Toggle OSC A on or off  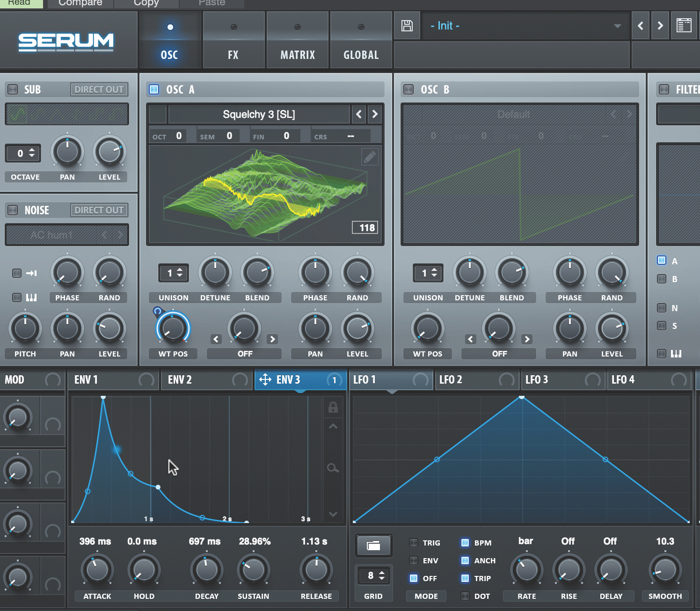coord(153,89)
